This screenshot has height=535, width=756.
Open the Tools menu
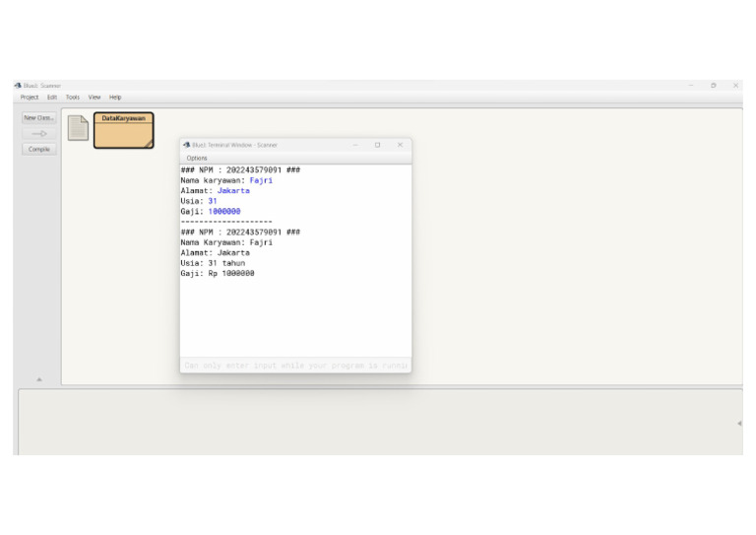click(73, 98)
